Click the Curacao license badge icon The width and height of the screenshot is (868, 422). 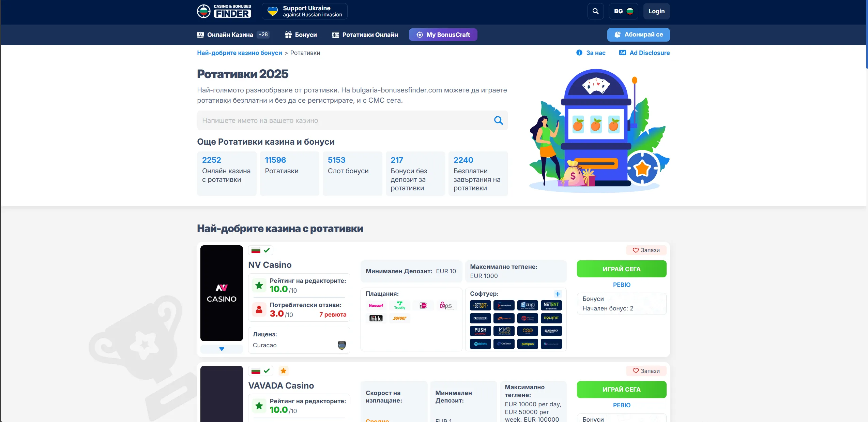[x=341, y=345]
